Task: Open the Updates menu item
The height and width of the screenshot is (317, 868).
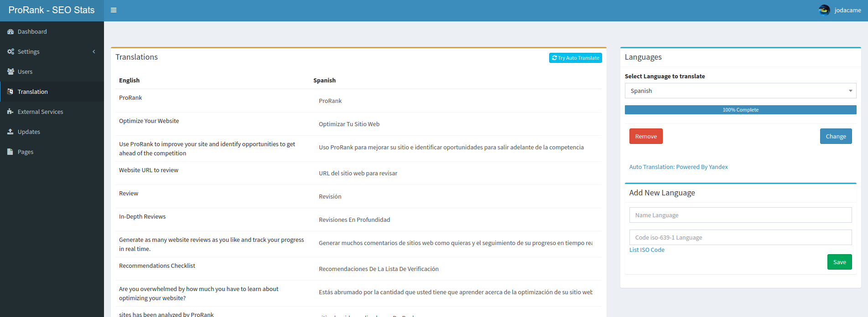Action: (52, 132)
